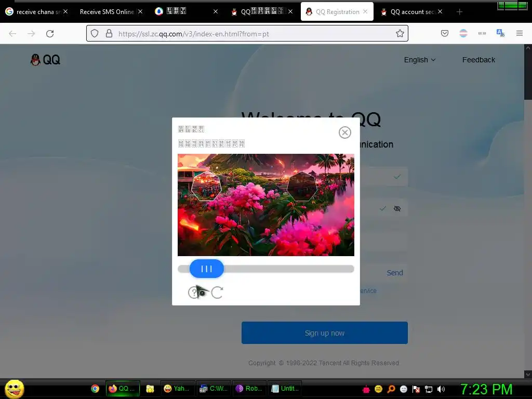The width and height of the screenshot is (532, 399).
Task: Click the yellow smiley tray icon
Action: 379,389
